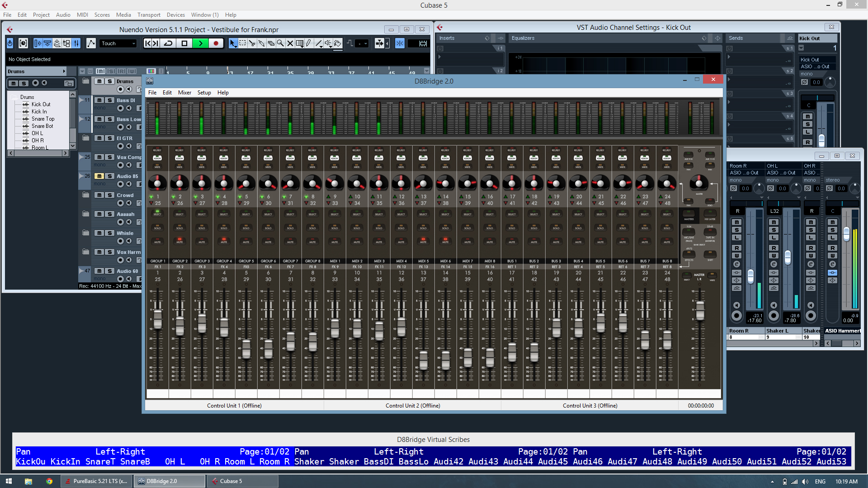Solo the Bass DI track

(x=109, y=100)
